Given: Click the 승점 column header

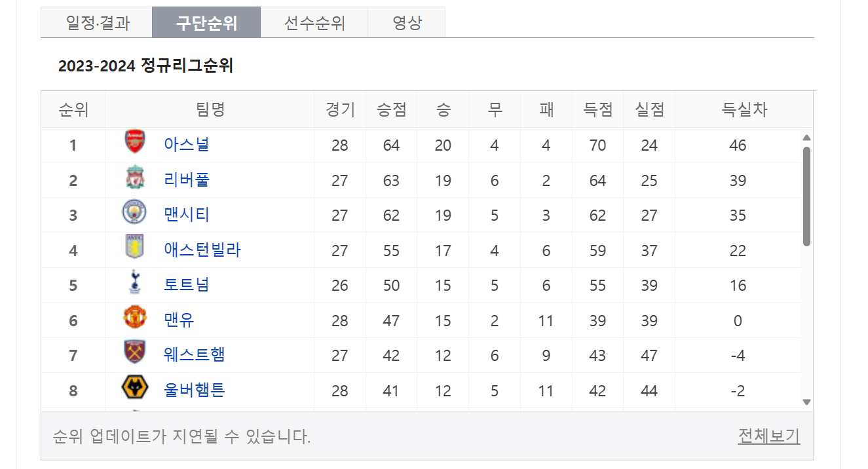Looking at the screenshot, I should point(391,109).
